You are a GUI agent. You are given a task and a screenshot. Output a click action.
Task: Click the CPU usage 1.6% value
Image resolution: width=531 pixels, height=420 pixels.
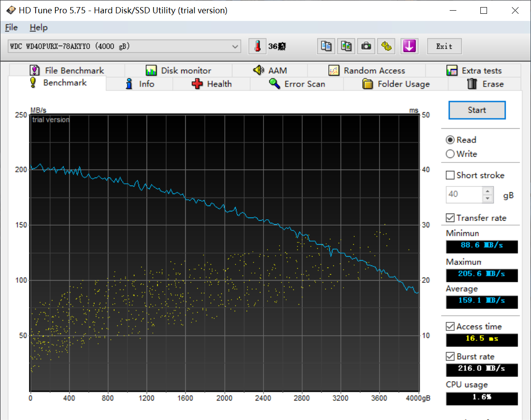point(482,398)
